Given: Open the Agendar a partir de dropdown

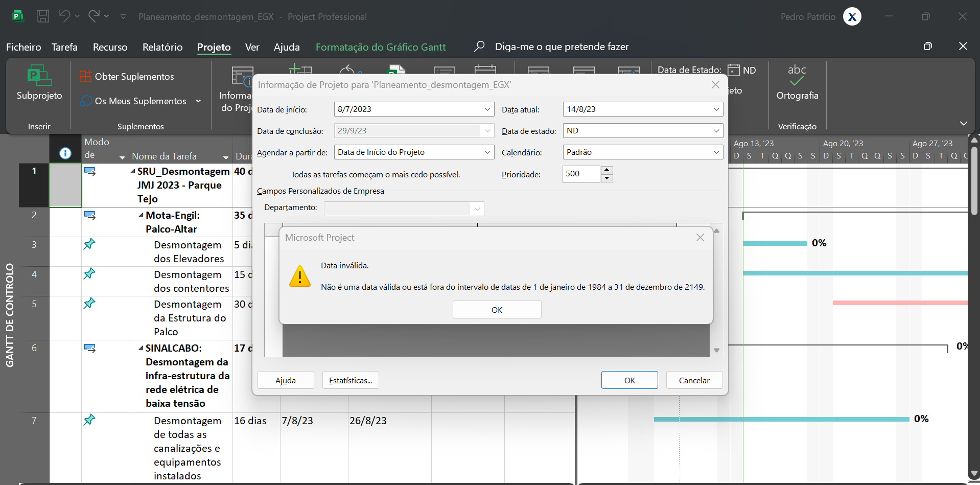Looking at the screenshot, I should [487, 152].
